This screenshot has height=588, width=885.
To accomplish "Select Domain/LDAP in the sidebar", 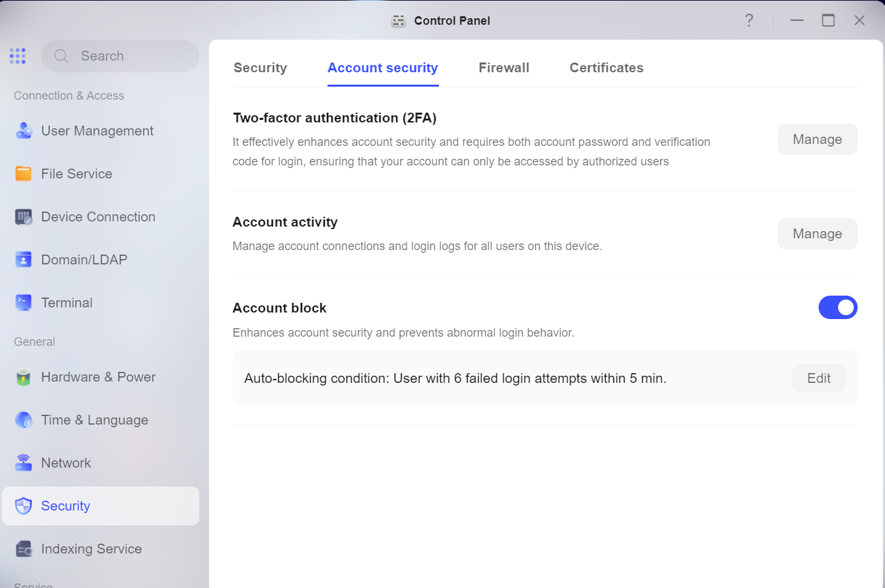I will pyautogui.click(x=101, y=260).
